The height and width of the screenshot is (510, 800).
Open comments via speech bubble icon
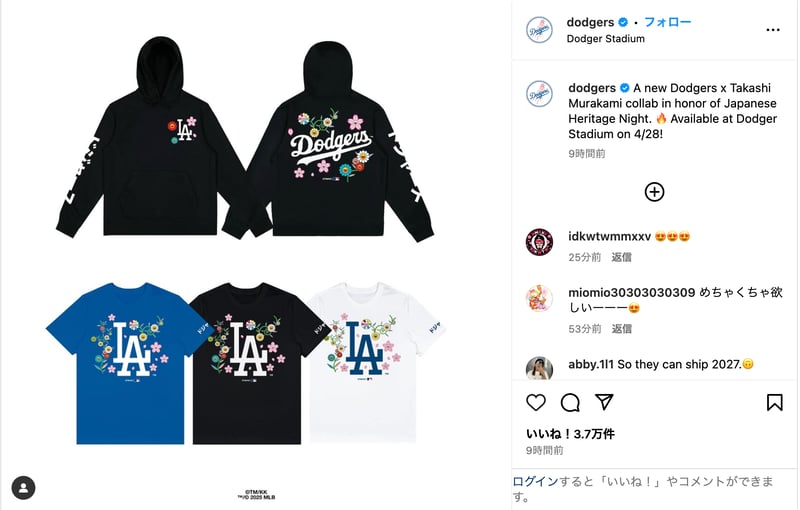570,402
